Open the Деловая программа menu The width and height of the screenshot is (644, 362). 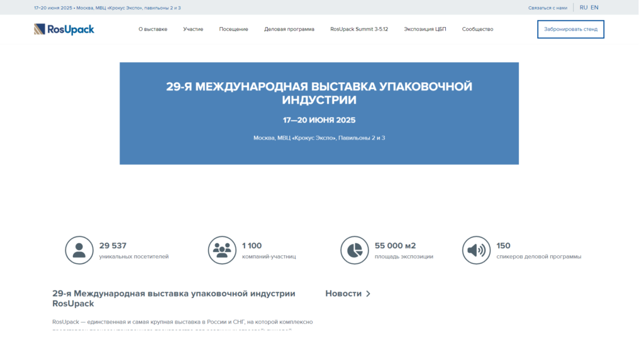(x=289, y=29)
